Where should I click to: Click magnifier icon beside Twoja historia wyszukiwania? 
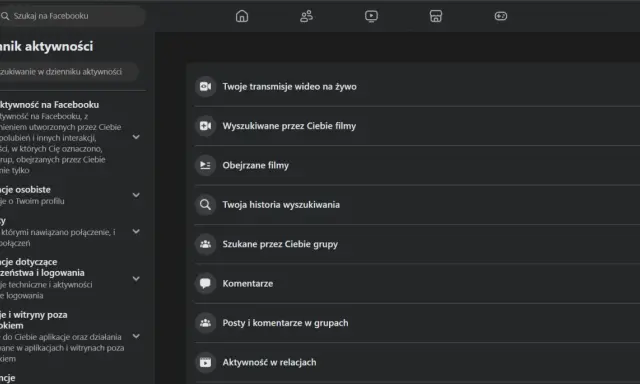(x=205, y=204)
